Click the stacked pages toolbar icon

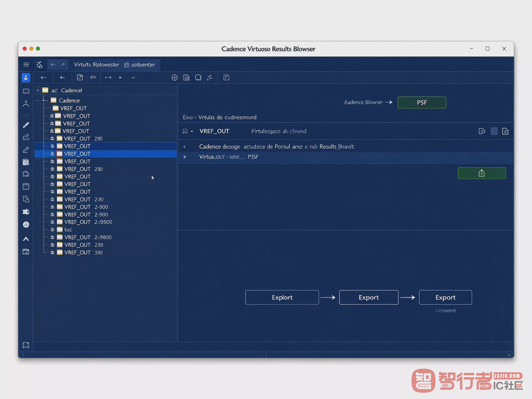(186, 77)
